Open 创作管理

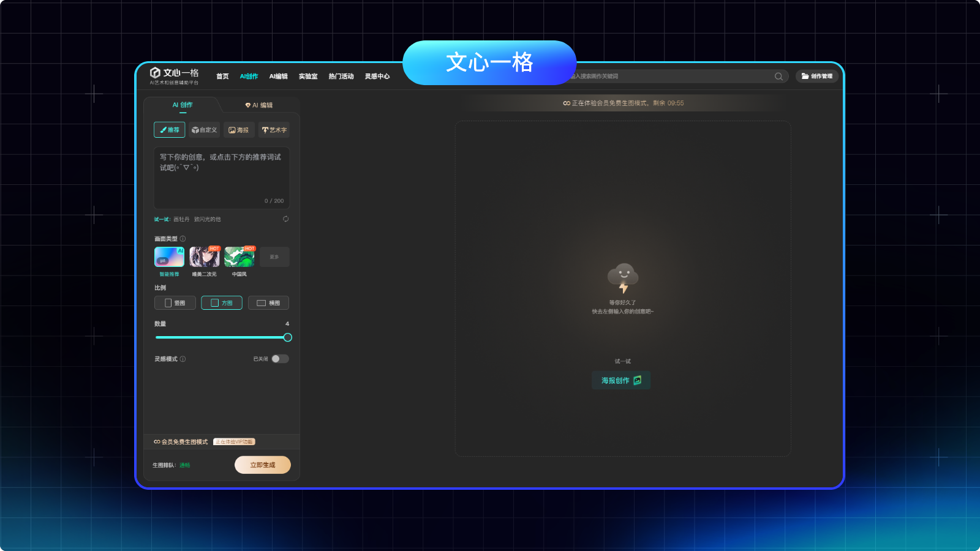817,77
